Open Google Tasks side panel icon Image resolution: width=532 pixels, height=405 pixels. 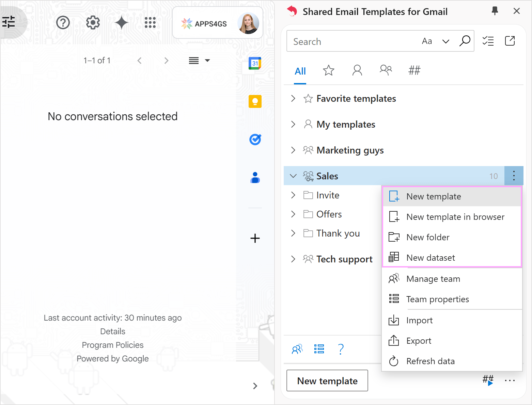pos(255,140)
